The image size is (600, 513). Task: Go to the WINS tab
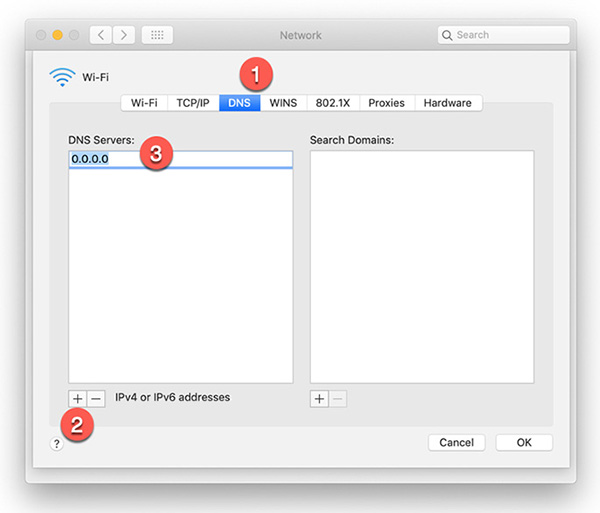pyautogui.click(x=283, y=103)
